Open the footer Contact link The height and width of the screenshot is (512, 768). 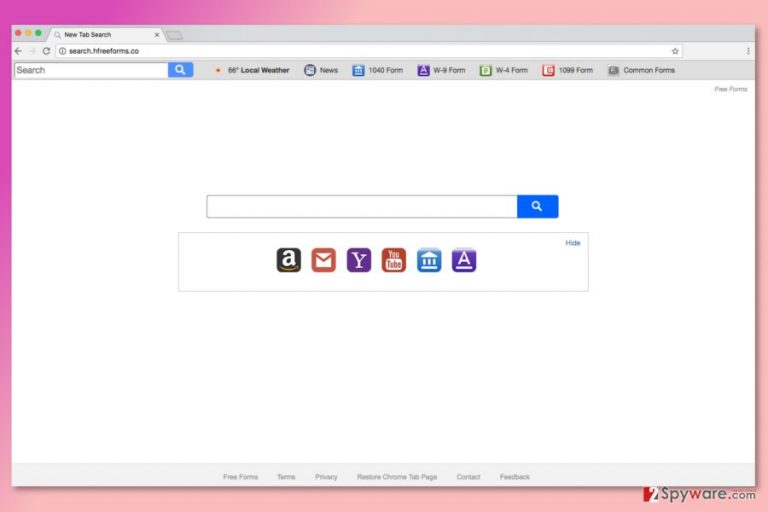468,477
